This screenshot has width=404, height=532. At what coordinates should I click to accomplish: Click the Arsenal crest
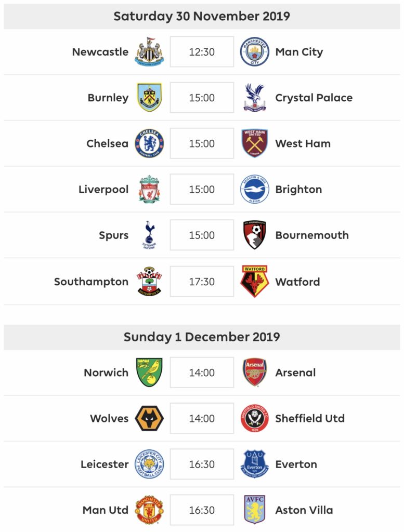[x=255, y=372]
